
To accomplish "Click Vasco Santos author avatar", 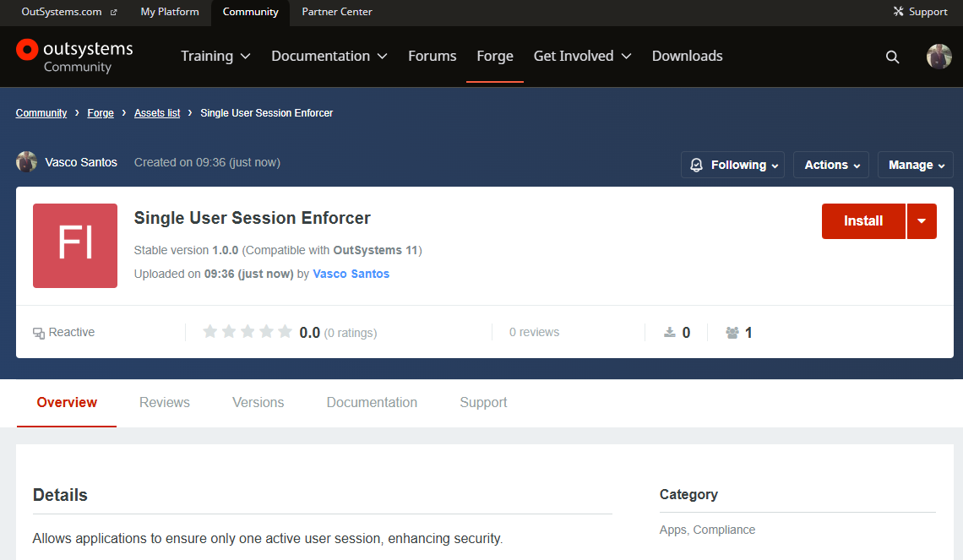I will (26, 162).
